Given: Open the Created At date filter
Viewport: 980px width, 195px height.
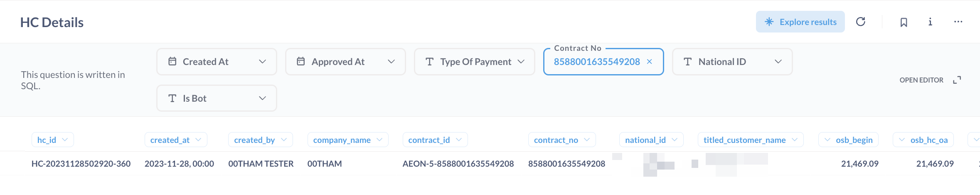Looking at the screenshot, I should pyautogui.click(x=217, y=62).
